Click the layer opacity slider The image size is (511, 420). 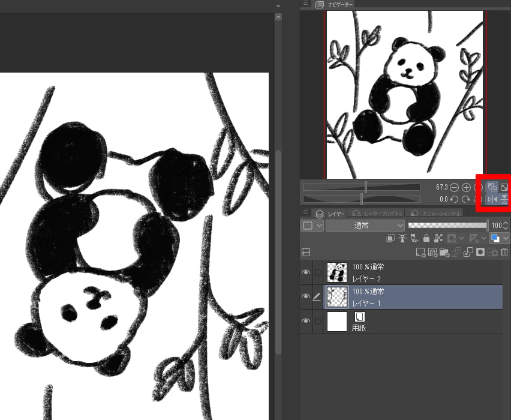[x=447, y=226]
